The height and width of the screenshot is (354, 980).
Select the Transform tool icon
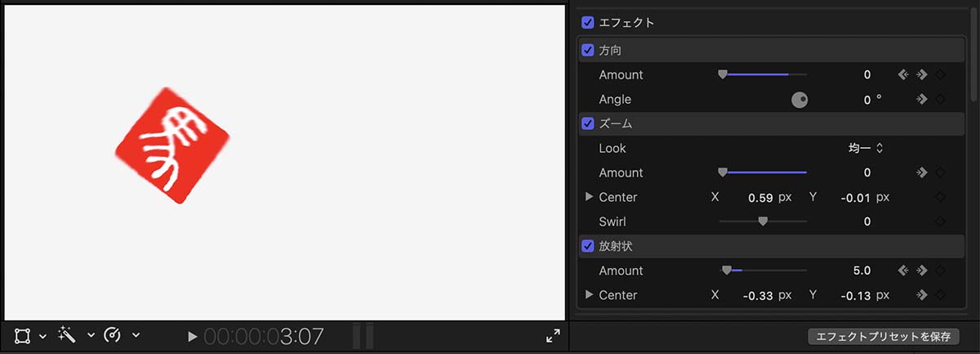22,336
